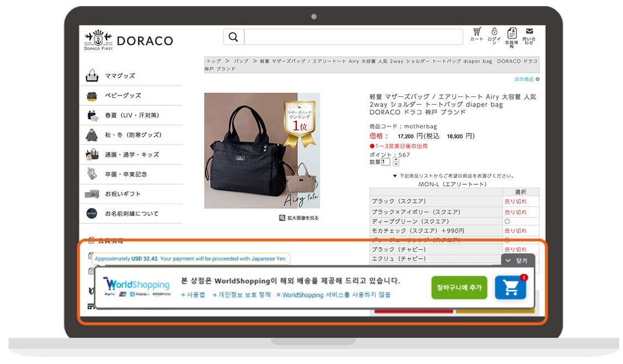Viewport: 623px width, 364px height.
Task: Open the 개인정보 보호 정책 link
Action: [x=241, y=295]
